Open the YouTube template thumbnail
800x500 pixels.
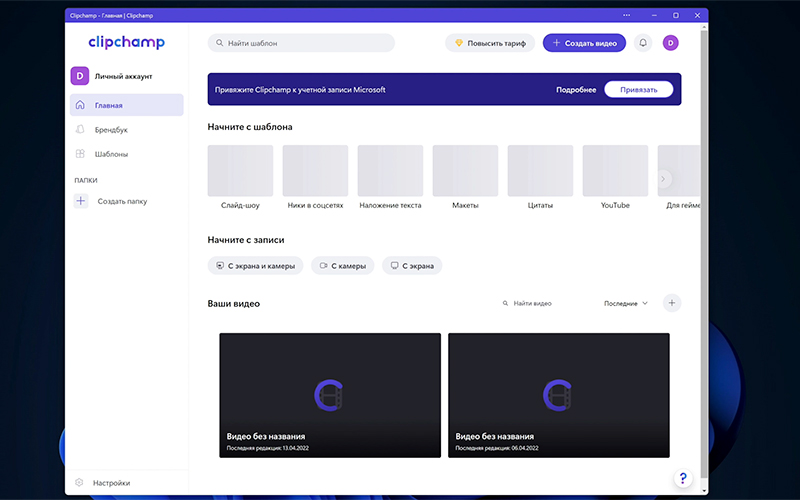pos(615,170)
